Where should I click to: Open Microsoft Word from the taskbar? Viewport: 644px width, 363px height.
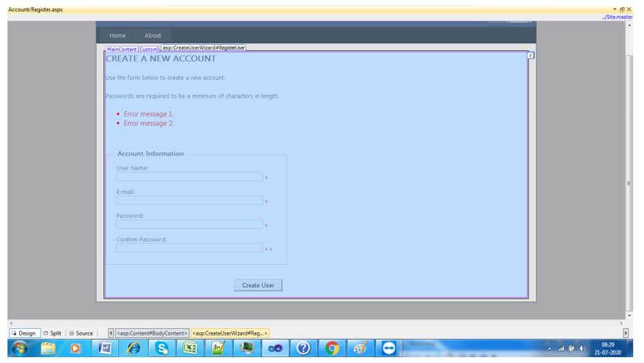click(x=105, y=349)
